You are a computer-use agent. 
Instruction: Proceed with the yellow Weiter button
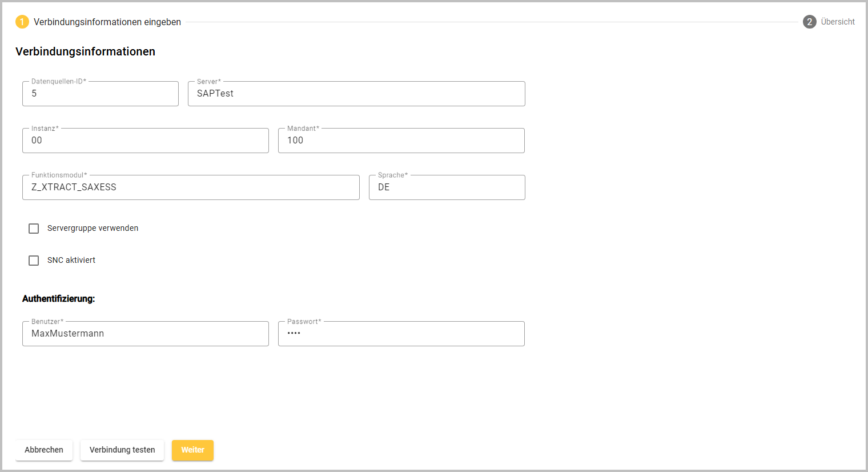point(192,450)
